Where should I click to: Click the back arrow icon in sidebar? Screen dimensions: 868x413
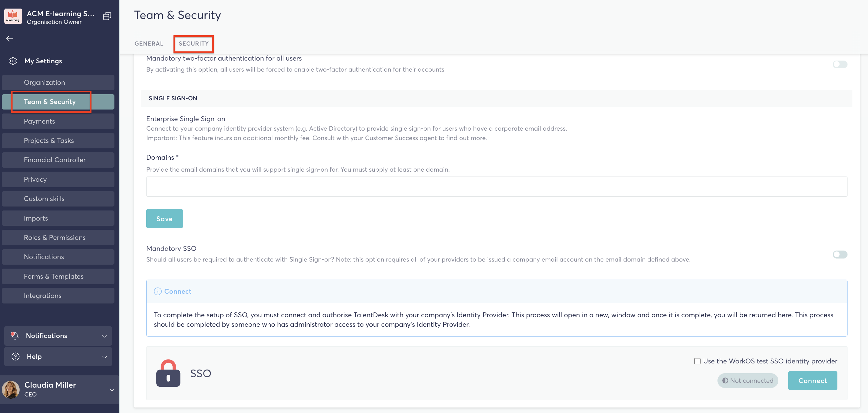pos(9,39)
